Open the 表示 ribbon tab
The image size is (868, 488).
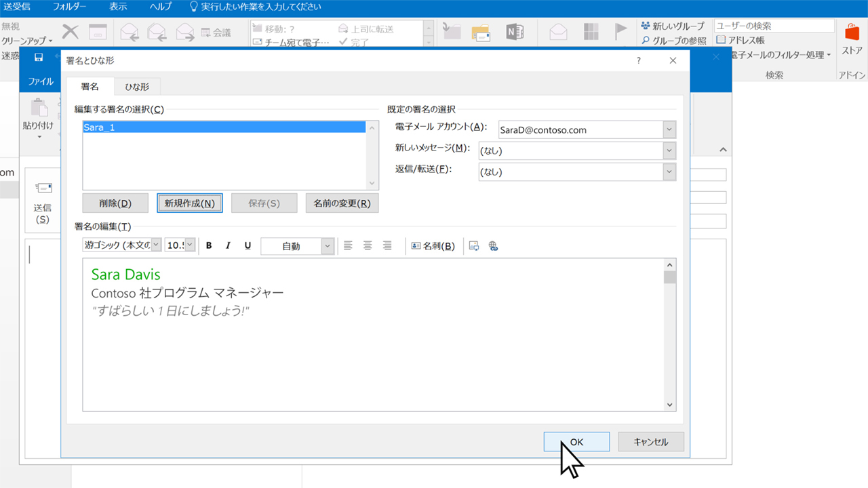[118, 7]
